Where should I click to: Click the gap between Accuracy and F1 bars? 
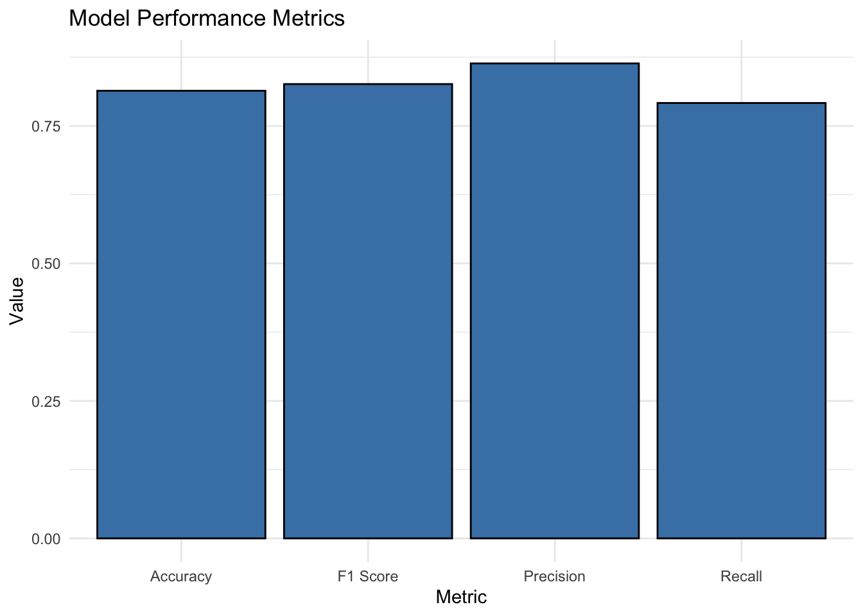point(275,314)
